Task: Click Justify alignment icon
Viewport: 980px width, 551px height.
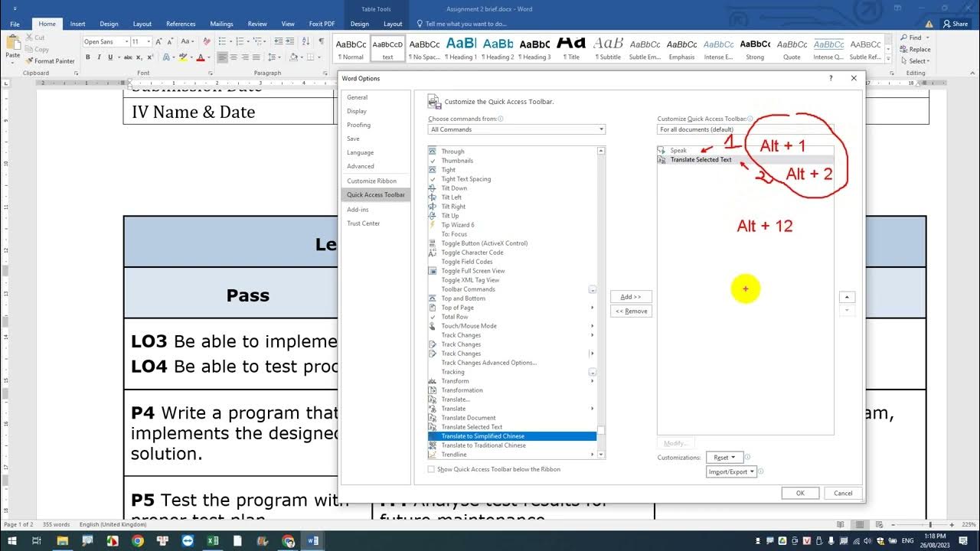Action: 257,57
